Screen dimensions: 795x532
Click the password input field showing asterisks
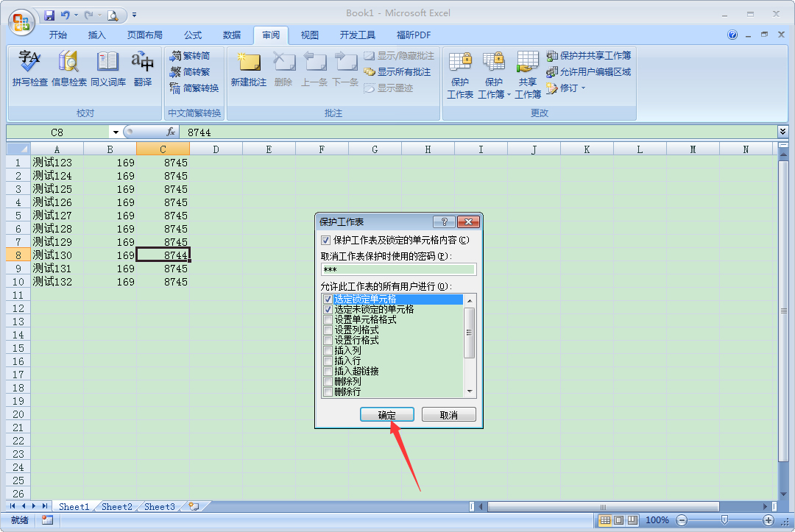point(397,269)
